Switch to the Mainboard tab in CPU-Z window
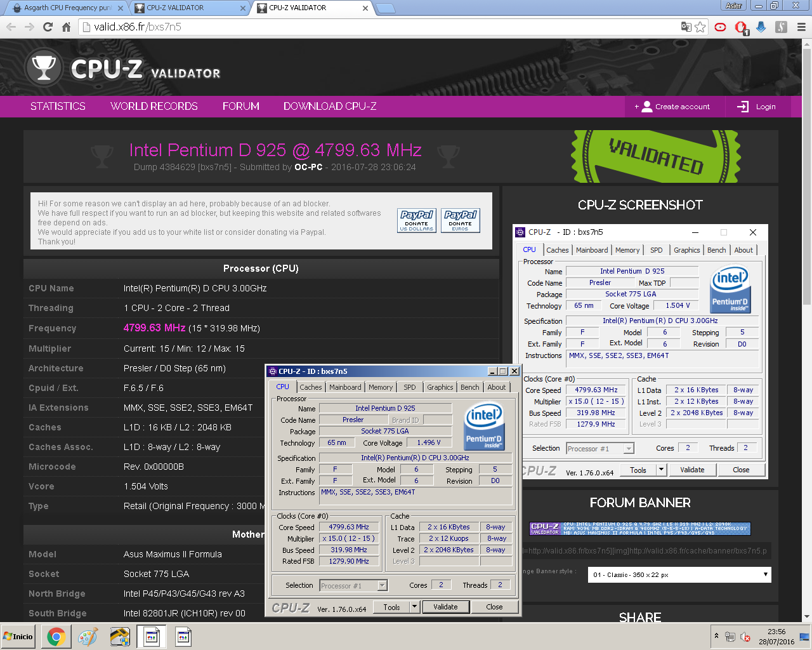 [x=345, y=387]
